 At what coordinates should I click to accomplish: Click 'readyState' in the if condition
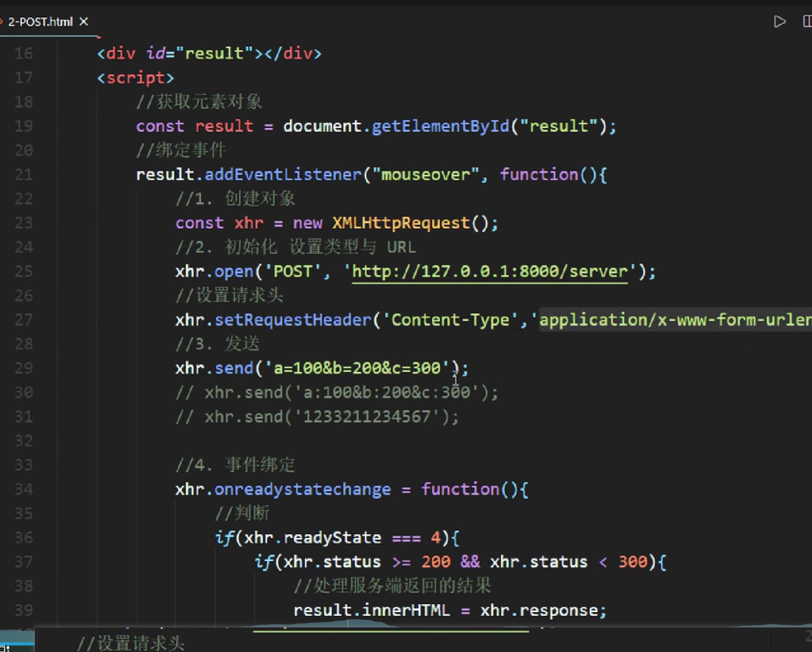click(332, 538)
